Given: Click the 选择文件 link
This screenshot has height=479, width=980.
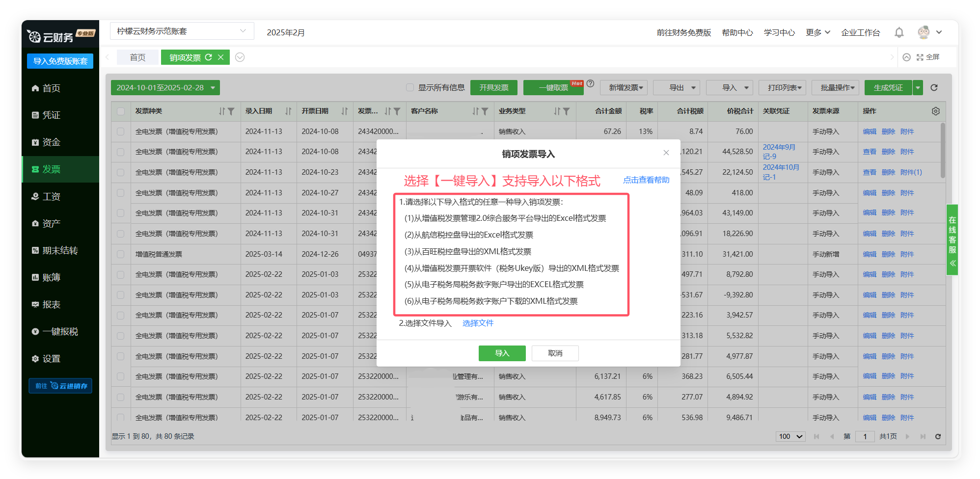Looking at the screenshot, I should (x=478, y=323).
